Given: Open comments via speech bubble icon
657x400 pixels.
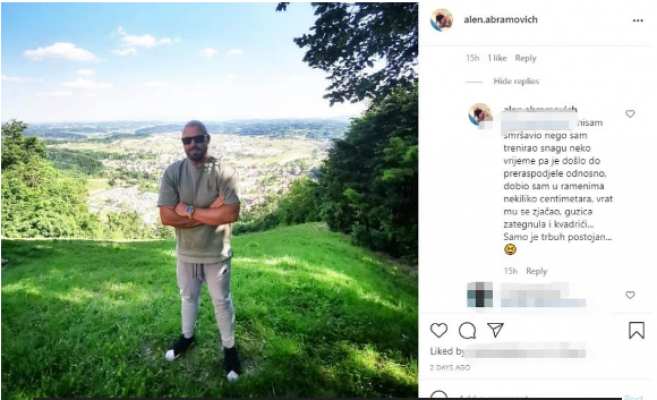Looking at the screenshot, I should click(467, 330).
